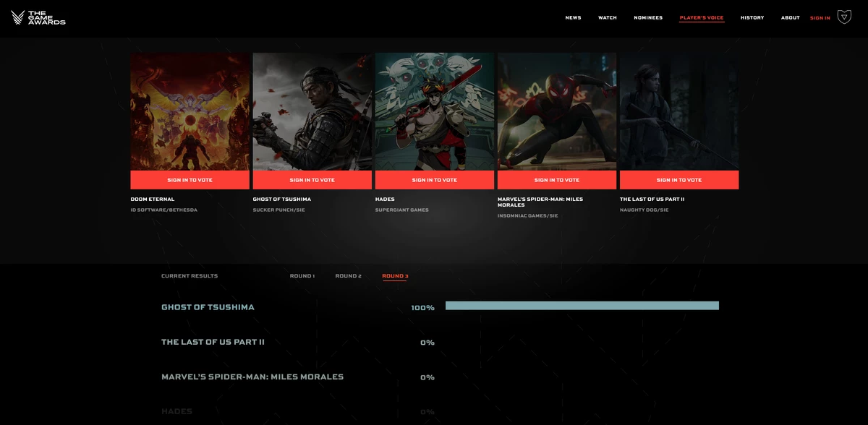Sign in to vote for Ghost of Tsushima

click(x=312, y=180)
